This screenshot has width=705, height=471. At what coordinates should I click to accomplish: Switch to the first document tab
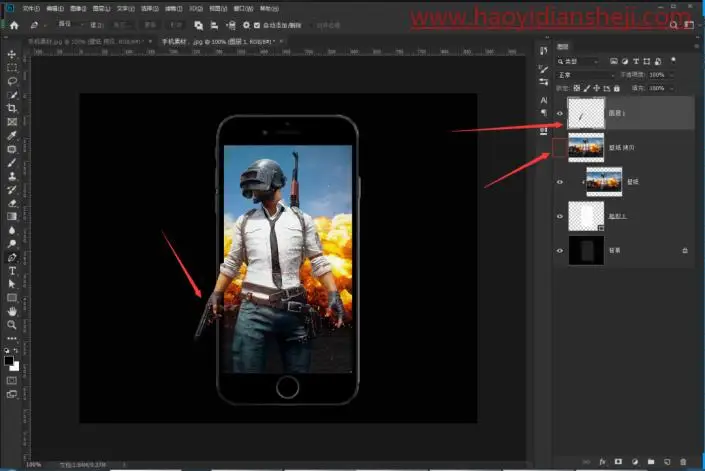click(x=85, y=41)
